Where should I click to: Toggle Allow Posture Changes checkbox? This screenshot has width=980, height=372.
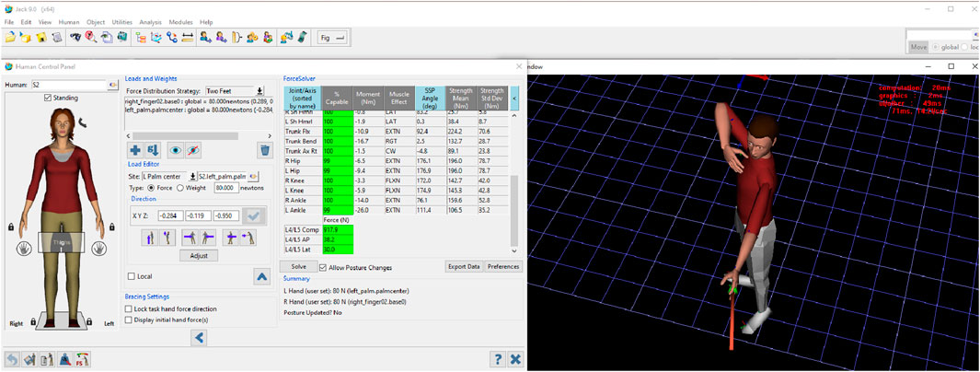[323, 268]
